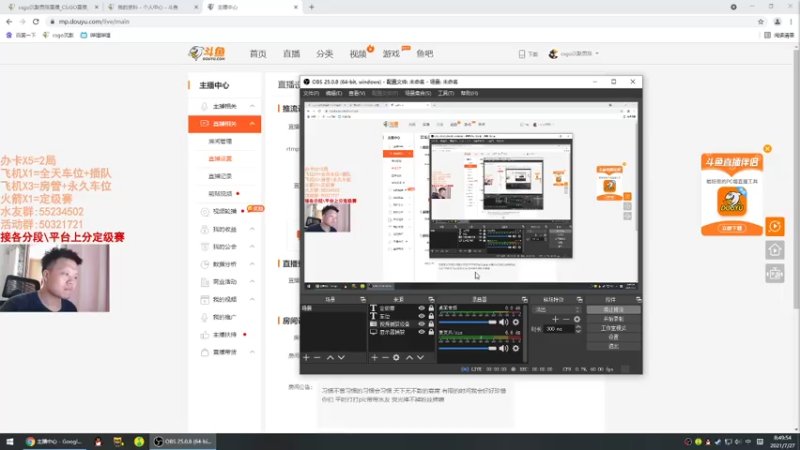Toggle visibility of first text source
Image resolution: width=800 pixels, height=450 pixels.
421,308
